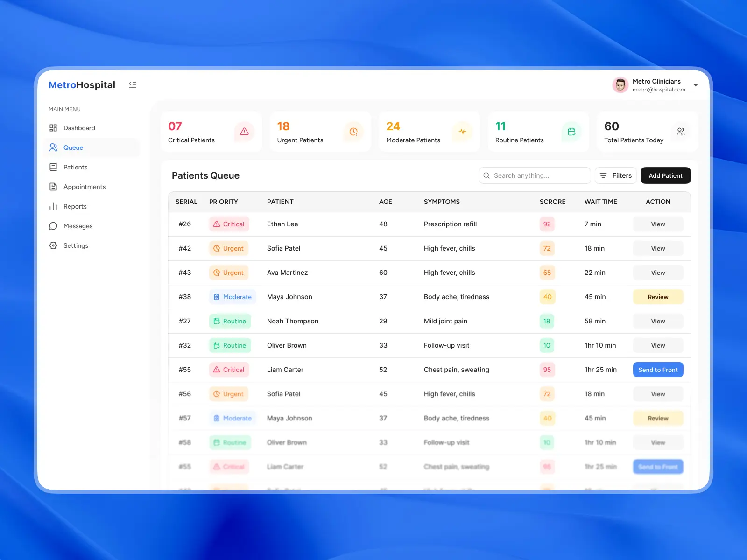Click the SCRORE column header

(x=553, y=202)
